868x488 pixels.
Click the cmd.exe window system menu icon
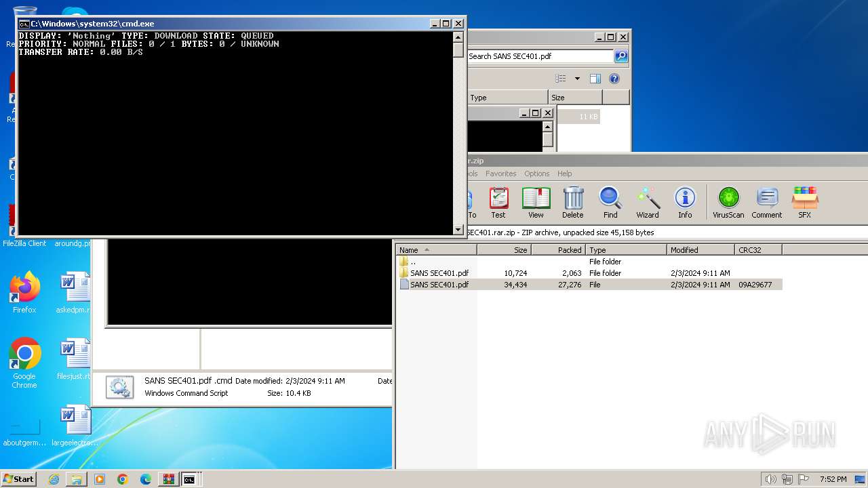coord(24,24)
